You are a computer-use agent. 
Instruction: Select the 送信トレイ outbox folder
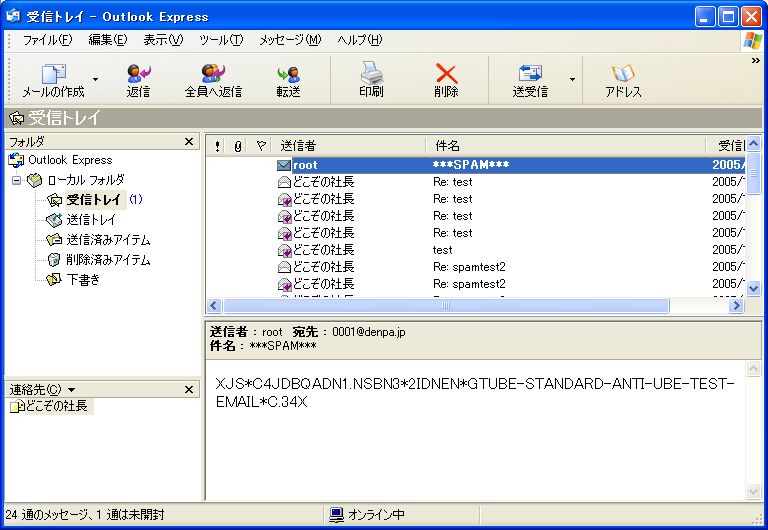click(x=91, y=220)
